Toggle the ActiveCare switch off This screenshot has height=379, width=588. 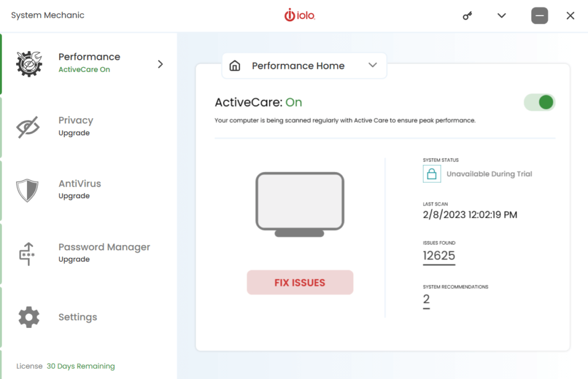pos(539,102)
